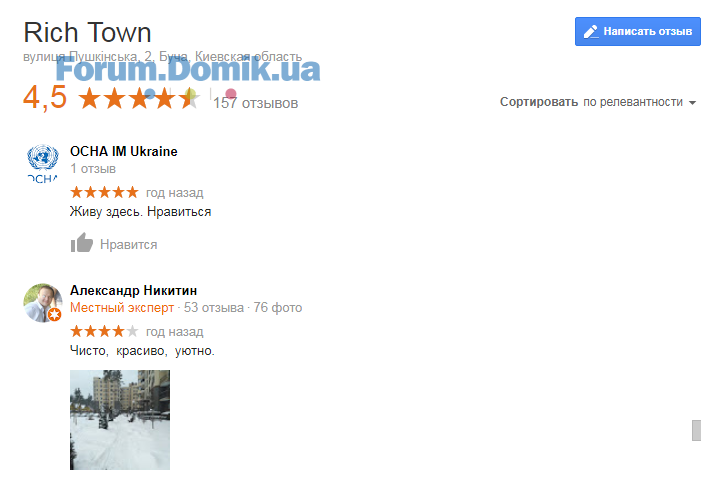This screenshot has width=724, height=488.
Task: Click the reviews list scrollbar handle
Action: tap(696, 430)
